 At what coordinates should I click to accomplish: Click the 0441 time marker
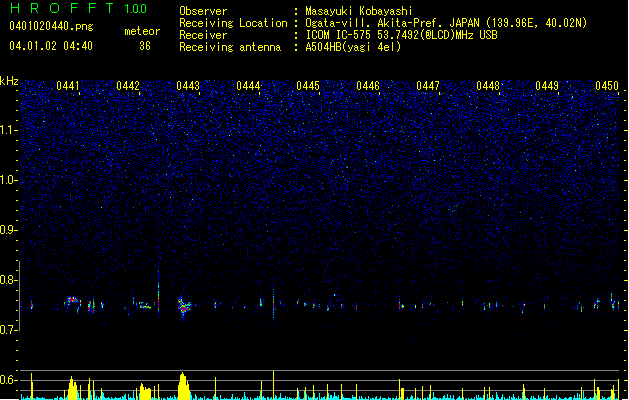[68, 86]
